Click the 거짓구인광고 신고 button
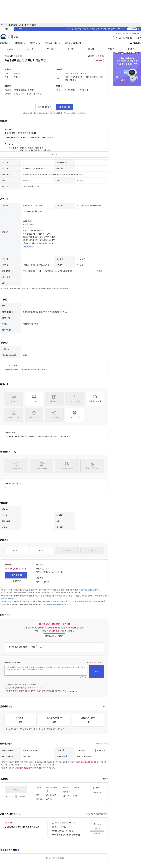The height and width of the screenshot is (868, 141). click(100, 744)
